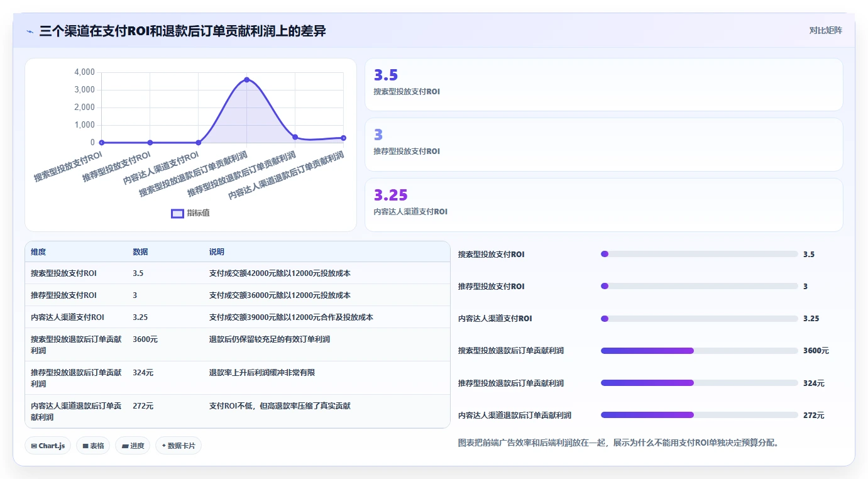The height and width of the screenshot is (479, 868).
Task: Click the last chart point for 内容达人渠道退款后订单贡献利润
Action: pos(343,138)
